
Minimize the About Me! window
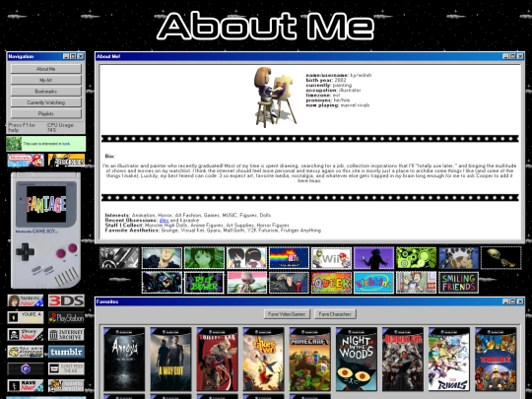click(x=505, y=56)
